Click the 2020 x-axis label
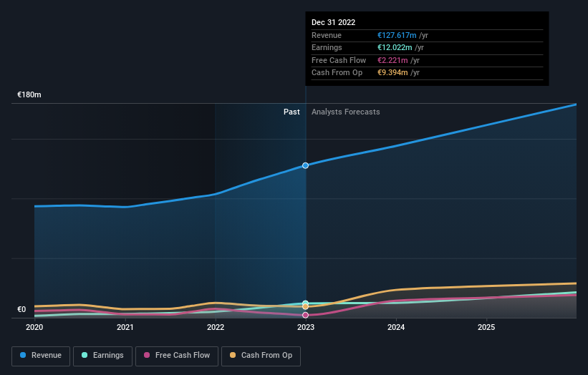588x375 pixels. [34, 328]
